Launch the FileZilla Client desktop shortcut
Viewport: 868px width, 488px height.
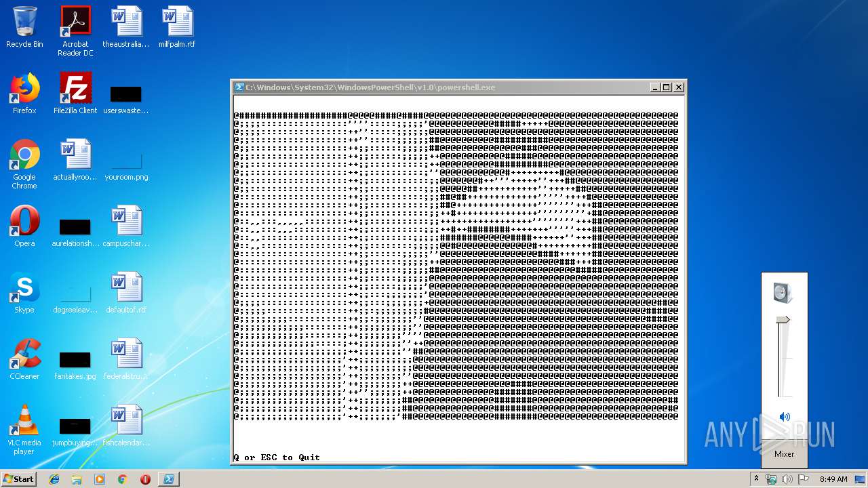pyautogui.click(x=75, y=94)
